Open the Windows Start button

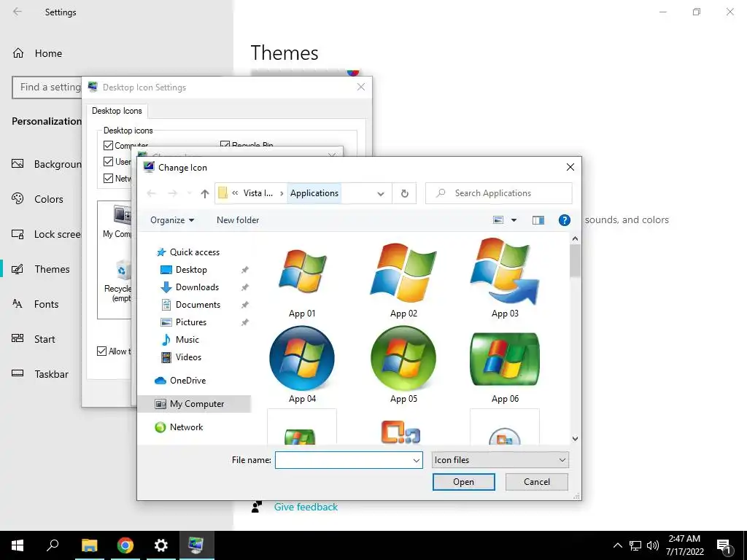18,545
